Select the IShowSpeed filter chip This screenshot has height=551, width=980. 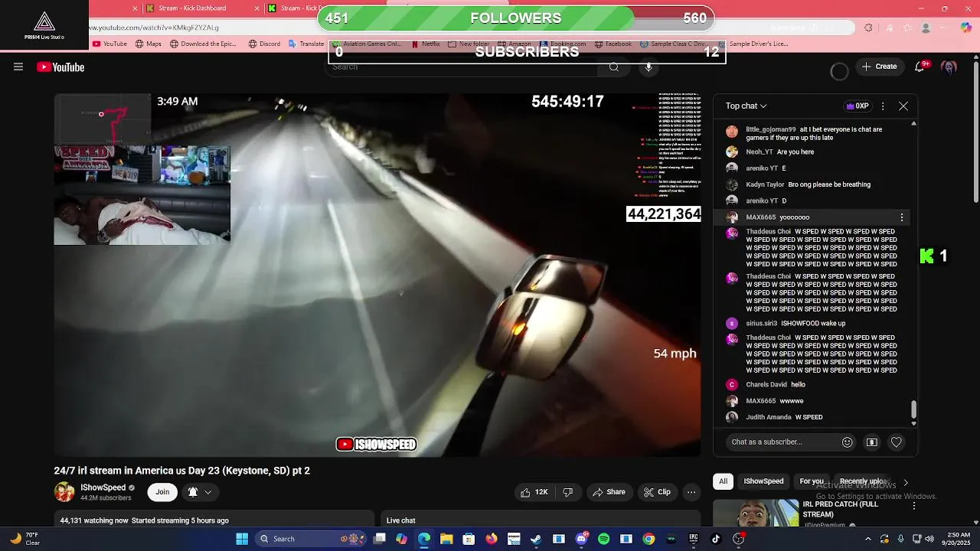[763, 481]
